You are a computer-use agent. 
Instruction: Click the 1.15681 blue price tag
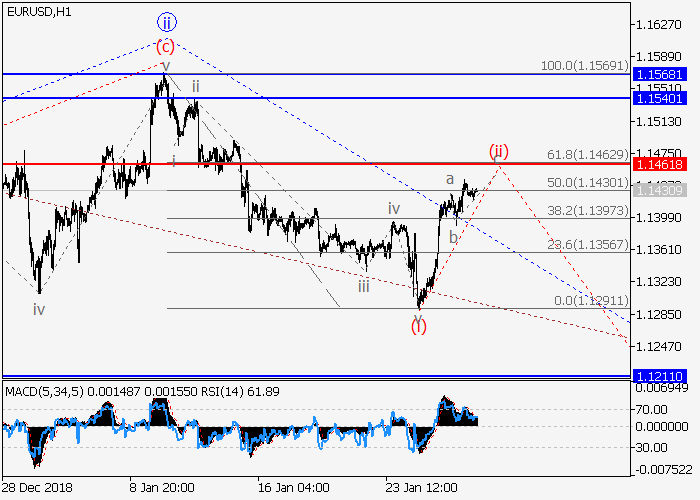(659, 74)
